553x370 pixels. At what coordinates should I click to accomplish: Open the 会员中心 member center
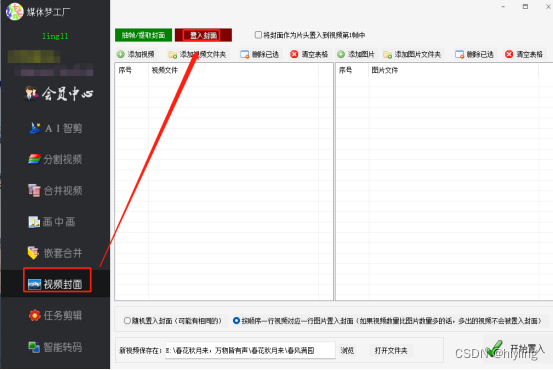59,93
